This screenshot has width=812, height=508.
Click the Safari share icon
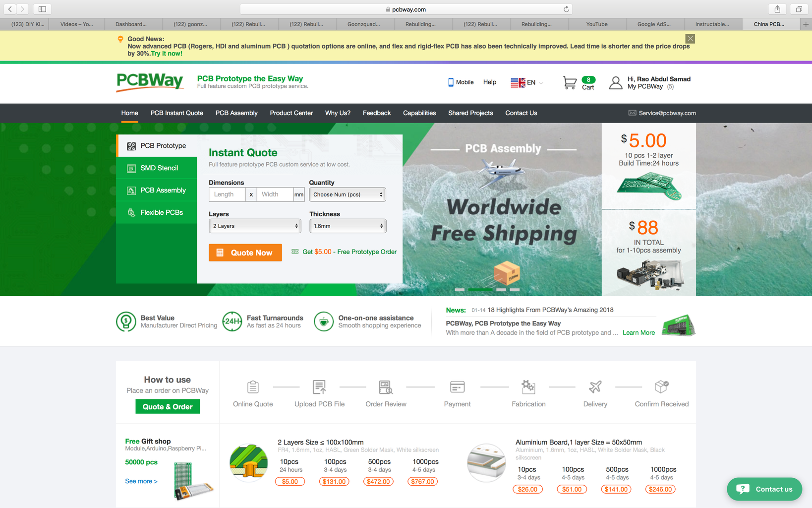tap(777, 9)
